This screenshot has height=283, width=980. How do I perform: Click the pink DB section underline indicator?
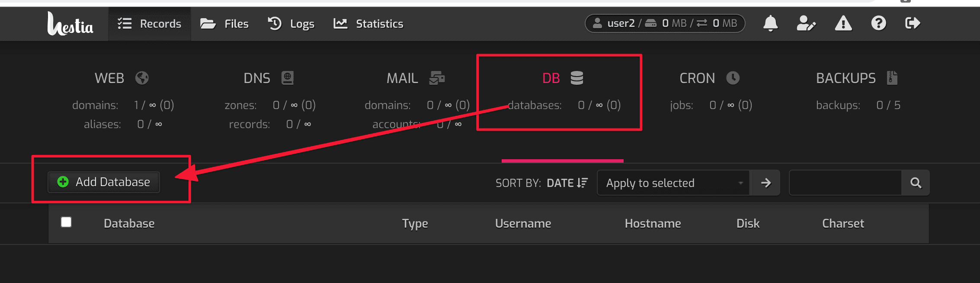click(562, 161)
